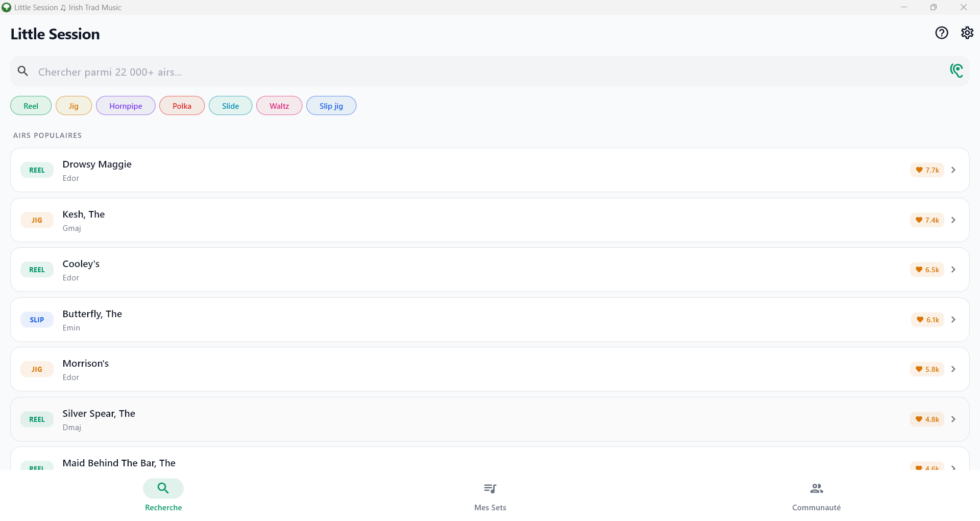
Task: Toggle the Slip jig filter chip
Action: click(x=331, y=106)
